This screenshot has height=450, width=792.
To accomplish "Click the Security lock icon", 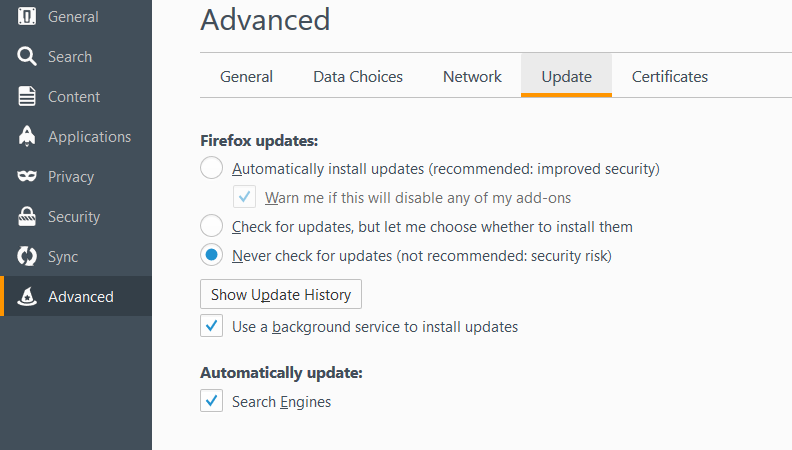I will [x=27, y=217].
